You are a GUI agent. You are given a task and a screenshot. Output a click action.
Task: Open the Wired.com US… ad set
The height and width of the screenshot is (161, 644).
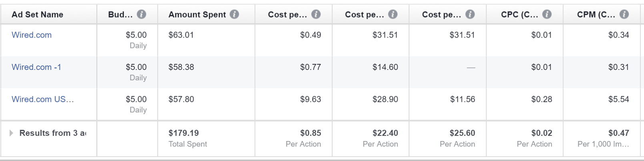pos(43,99)
